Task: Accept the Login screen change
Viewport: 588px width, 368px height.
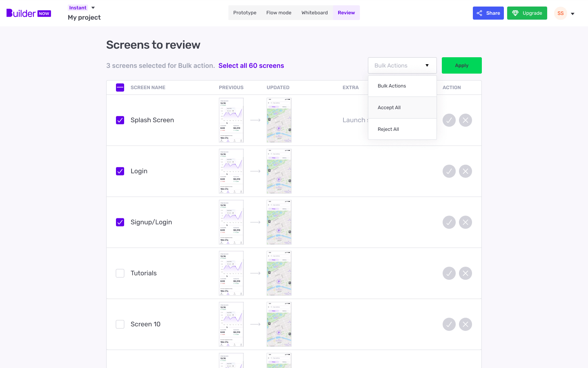Action: coord(449,171)
